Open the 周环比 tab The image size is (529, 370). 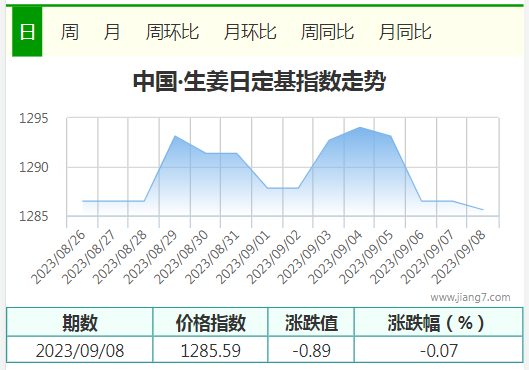pos(172,32)
